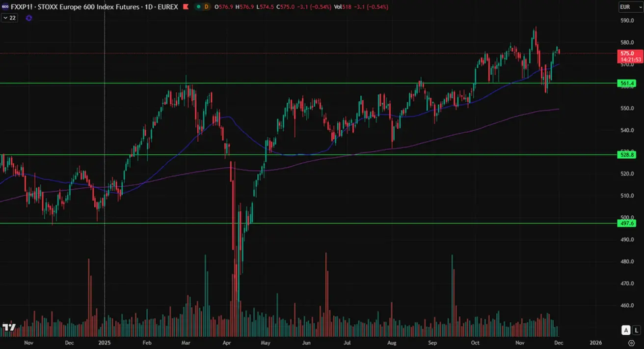Click the Apr label on the time axis
This screenshot has width=644, height=349.
point(226,343)
